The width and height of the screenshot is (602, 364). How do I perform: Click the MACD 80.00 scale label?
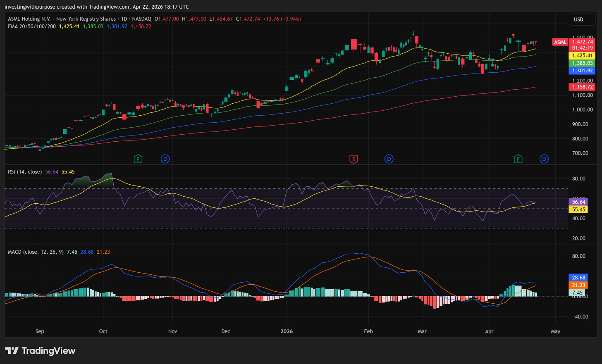point(579,256)
